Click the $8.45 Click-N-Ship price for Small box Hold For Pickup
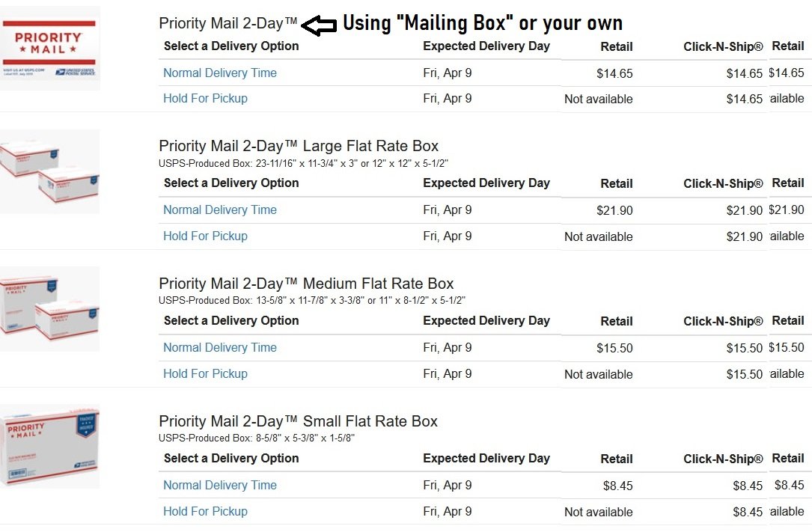The width and height of the screenshot is (812, 532). click(x=748, y=512)
